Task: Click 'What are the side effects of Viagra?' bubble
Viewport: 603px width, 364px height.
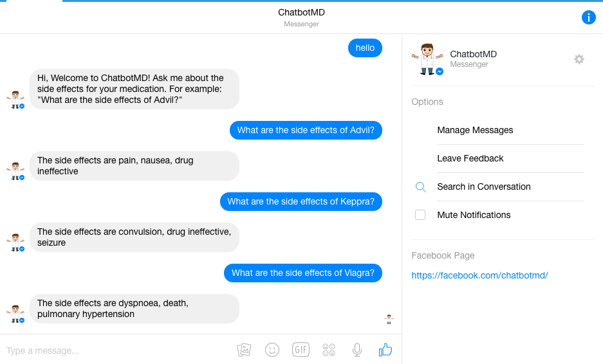Action: 303,273
